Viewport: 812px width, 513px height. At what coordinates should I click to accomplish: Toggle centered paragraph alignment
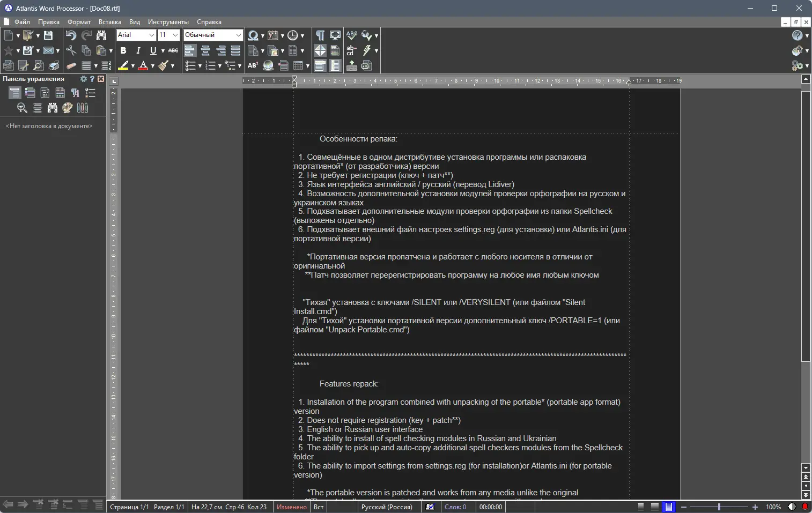(x=206, y=50)
